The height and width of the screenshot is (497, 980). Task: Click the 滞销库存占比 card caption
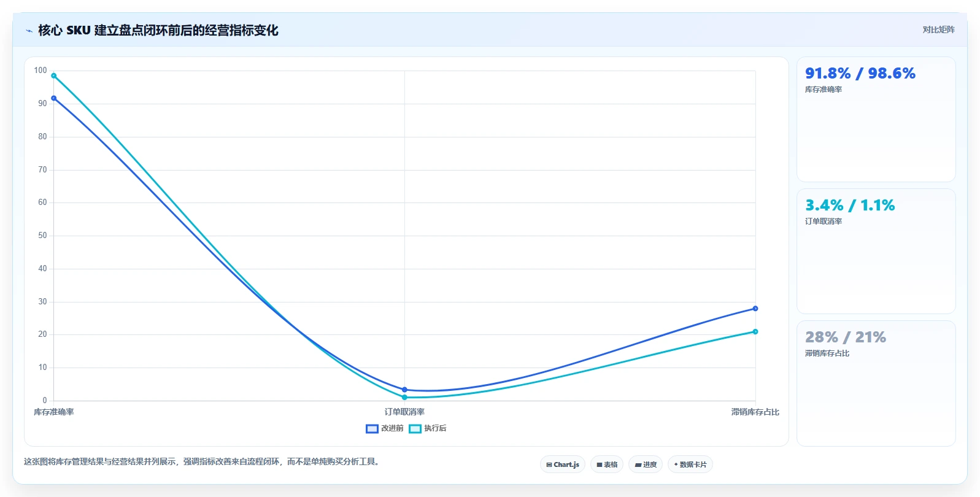pos(827,353)
